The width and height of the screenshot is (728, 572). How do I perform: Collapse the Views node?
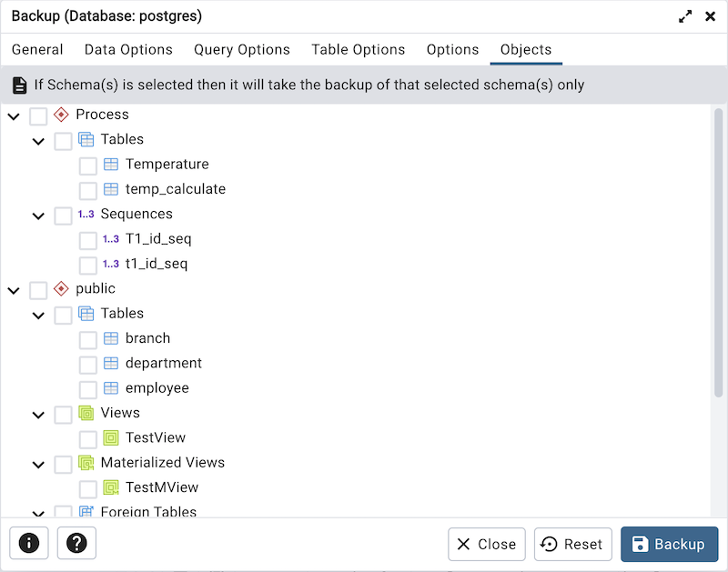pos(38,413)
